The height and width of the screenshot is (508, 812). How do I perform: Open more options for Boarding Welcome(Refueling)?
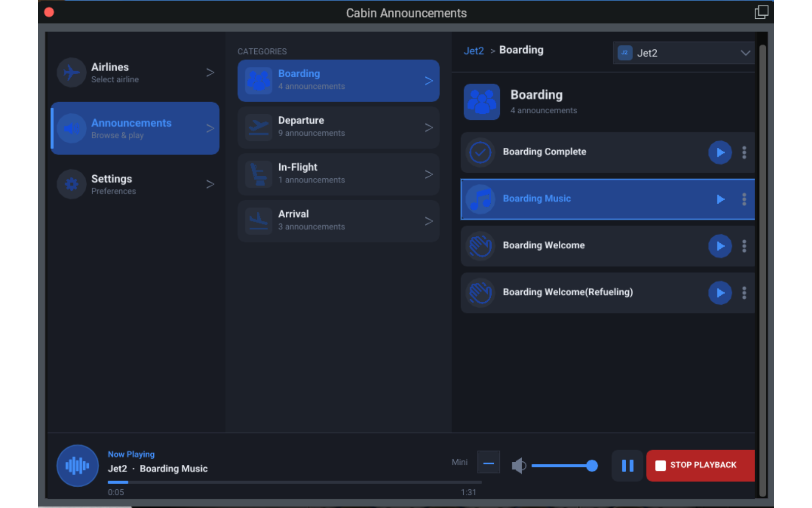(x=744, y=293)
